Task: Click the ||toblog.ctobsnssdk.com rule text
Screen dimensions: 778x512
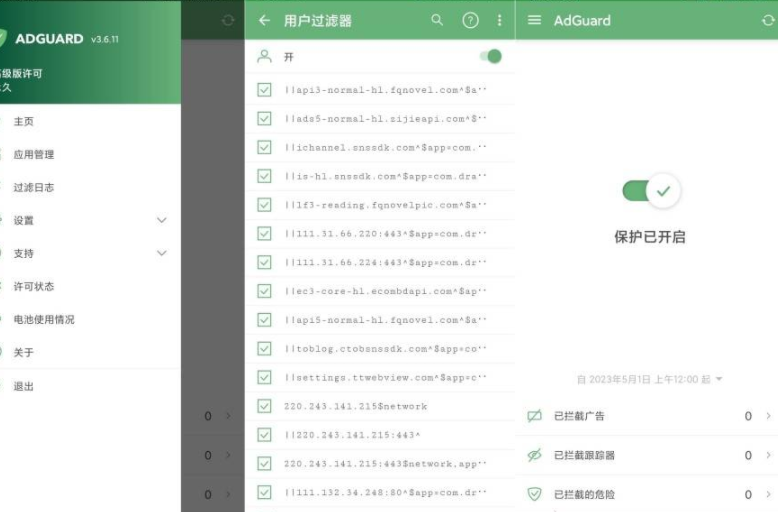Action: [x=386, y=349]
